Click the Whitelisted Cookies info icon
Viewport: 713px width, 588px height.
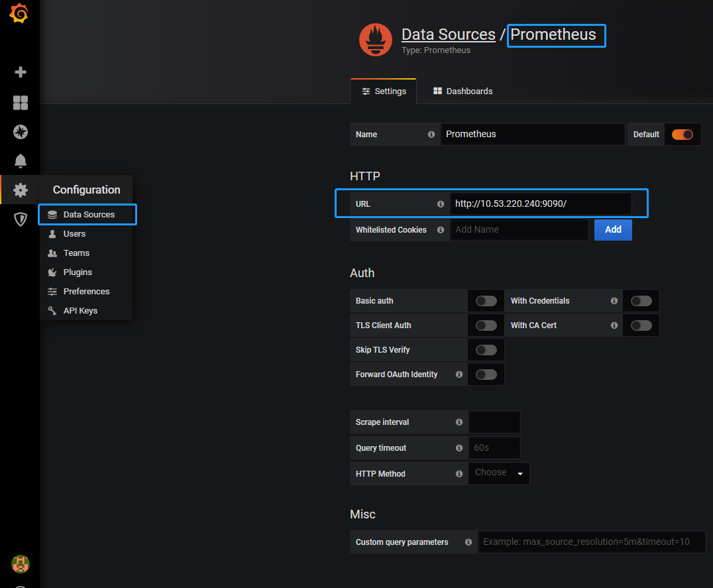440,229
